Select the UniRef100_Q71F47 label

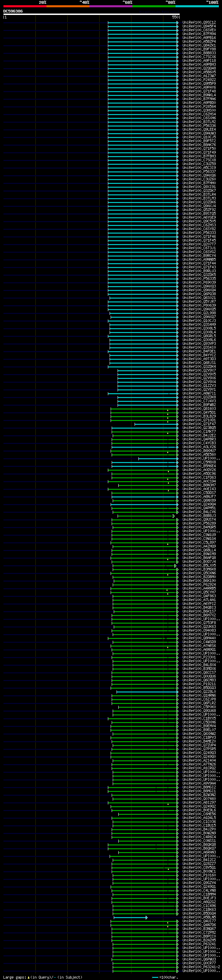coord(199,424)
